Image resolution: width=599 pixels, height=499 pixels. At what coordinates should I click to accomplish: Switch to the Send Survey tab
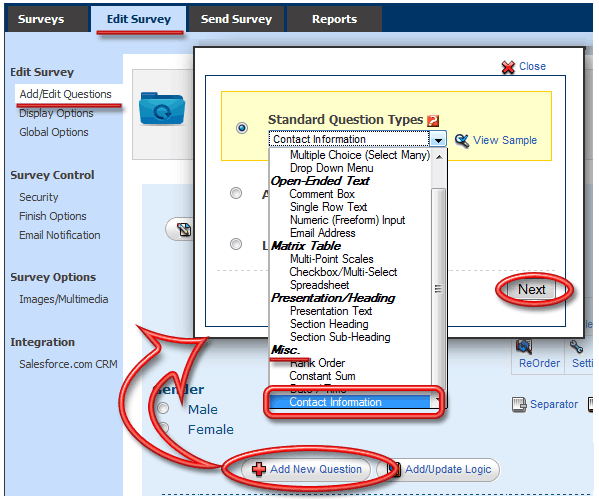point(236,19)
